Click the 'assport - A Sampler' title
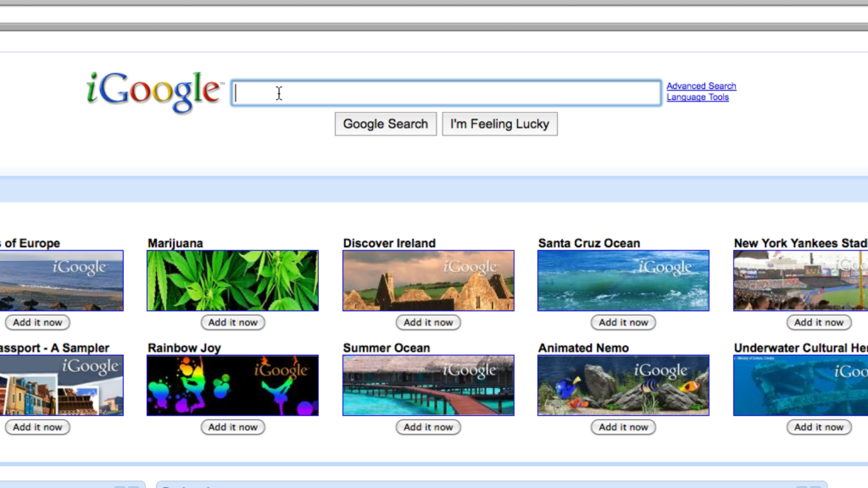Screen dimensions: 868x488 coord(55,347)
